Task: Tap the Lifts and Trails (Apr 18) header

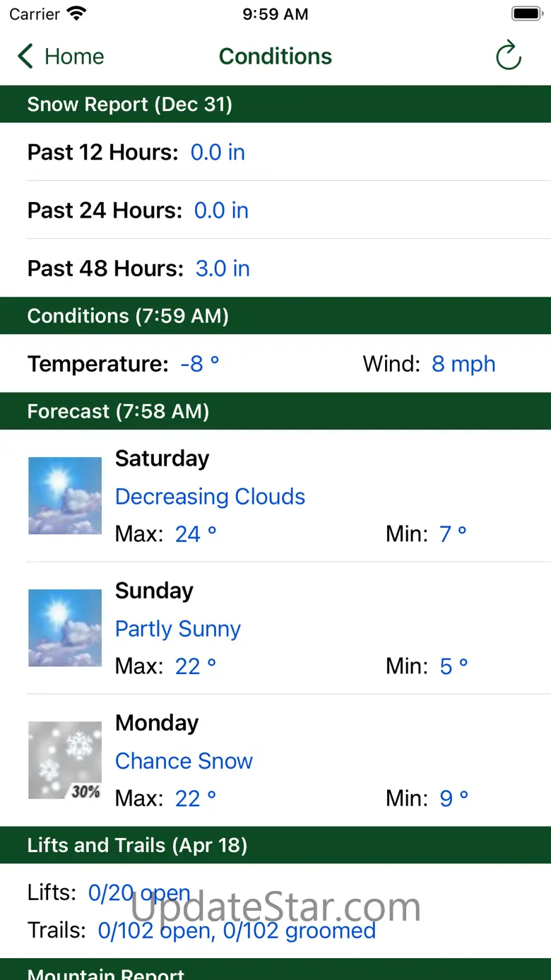Action: tap(275, 845)
